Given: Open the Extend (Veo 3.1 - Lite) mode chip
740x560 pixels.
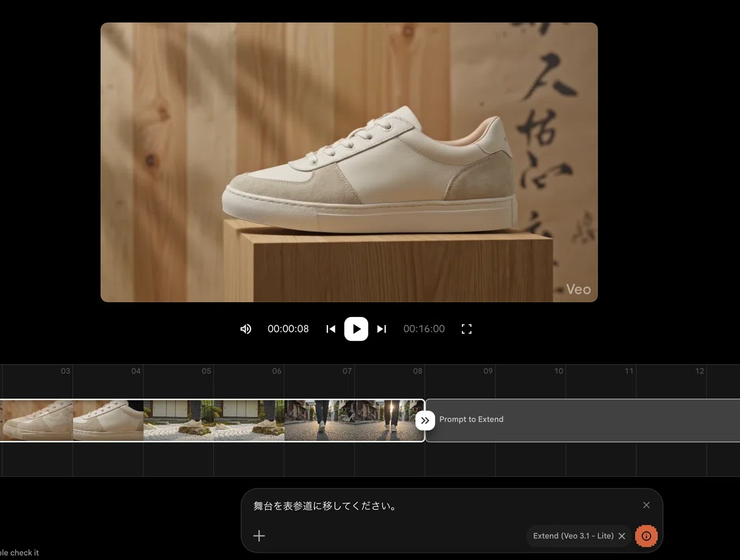Looking at the screenshot, I should pos(573,536).
